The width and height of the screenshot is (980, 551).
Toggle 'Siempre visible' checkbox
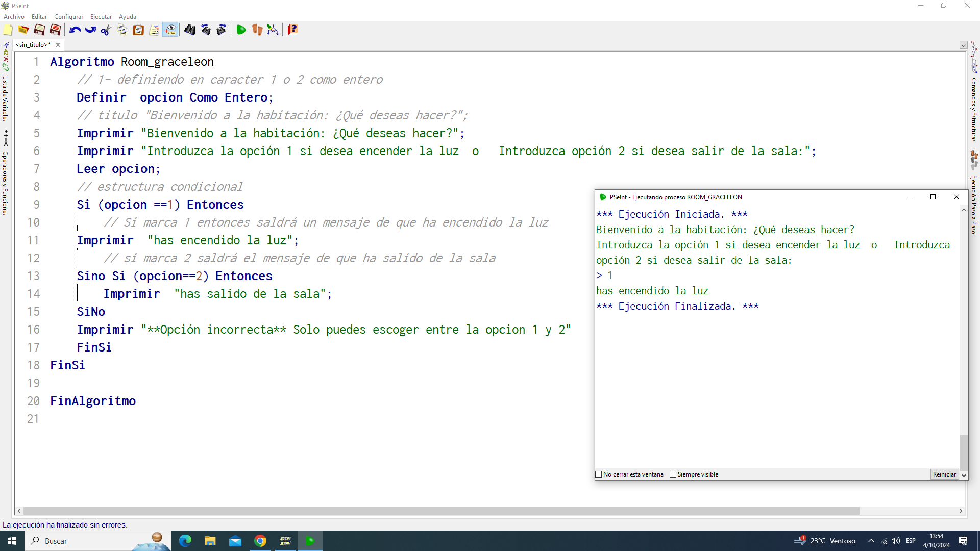(x=673, y=474)
